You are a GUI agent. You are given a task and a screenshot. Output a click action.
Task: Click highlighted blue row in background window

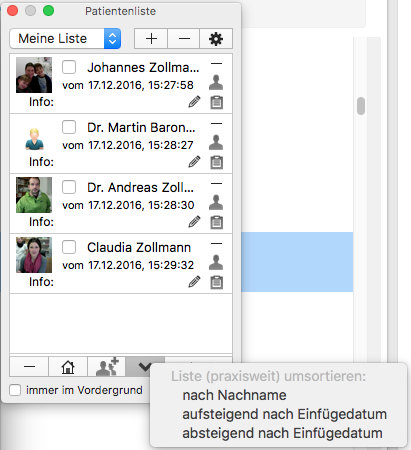click(x=297, y=262)
